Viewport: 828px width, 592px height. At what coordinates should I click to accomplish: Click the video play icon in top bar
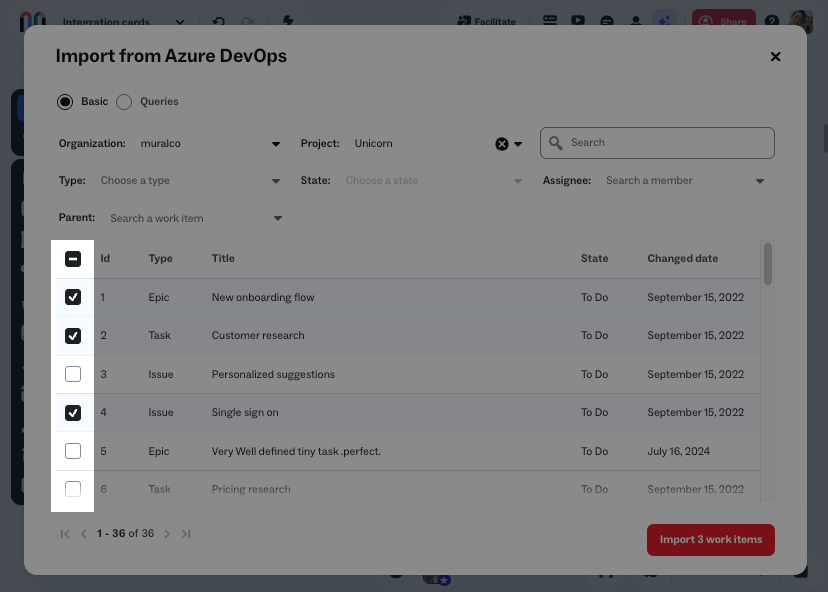(578, 21)
